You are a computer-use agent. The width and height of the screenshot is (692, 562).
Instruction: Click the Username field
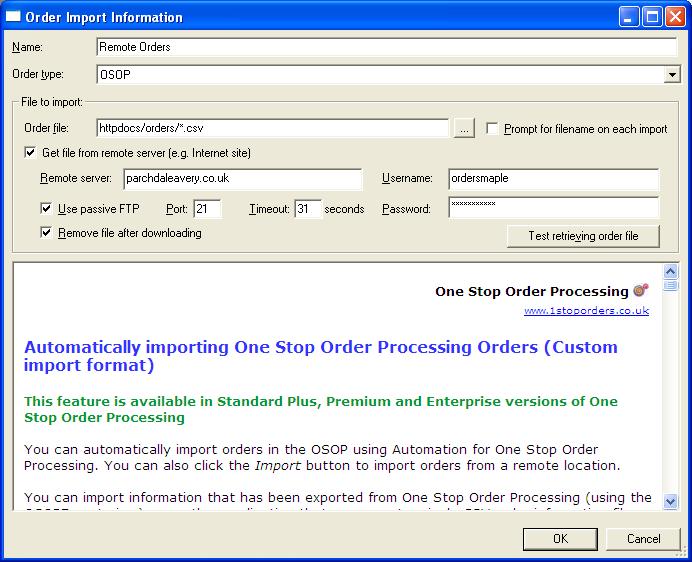tap(553, 178)
